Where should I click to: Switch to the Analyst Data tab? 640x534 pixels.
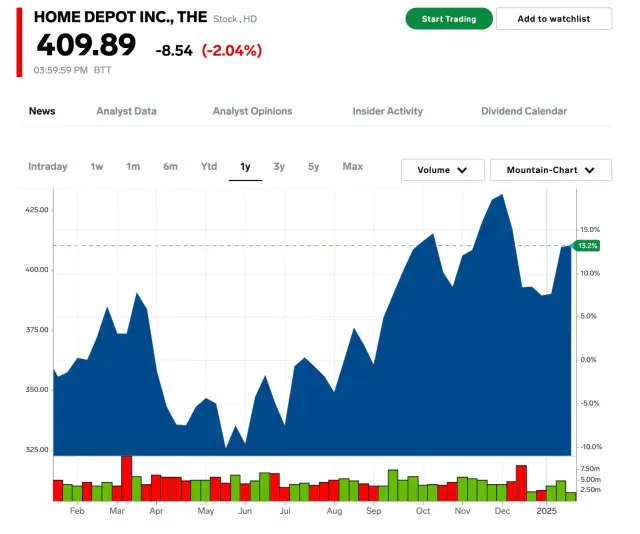[x=126, y=111]
